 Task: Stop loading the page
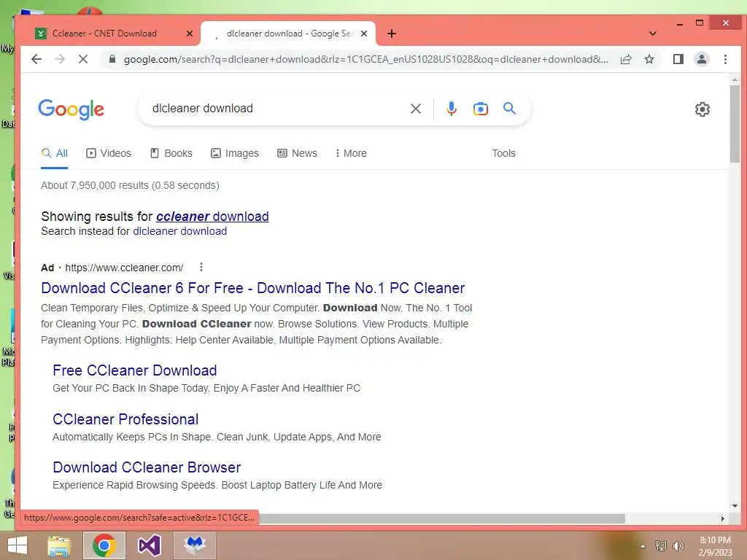[x=83, y=59]
